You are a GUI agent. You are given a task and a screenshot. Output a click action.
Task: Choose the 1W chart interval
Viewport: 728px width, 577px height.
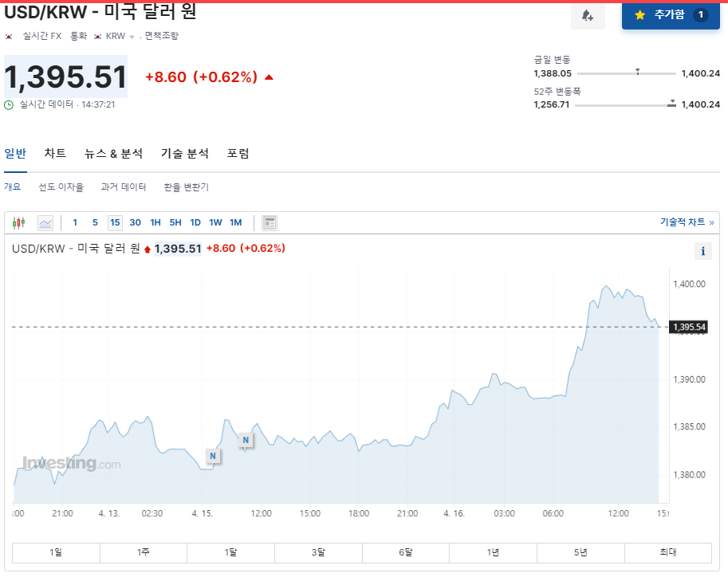tap(215, 223)
